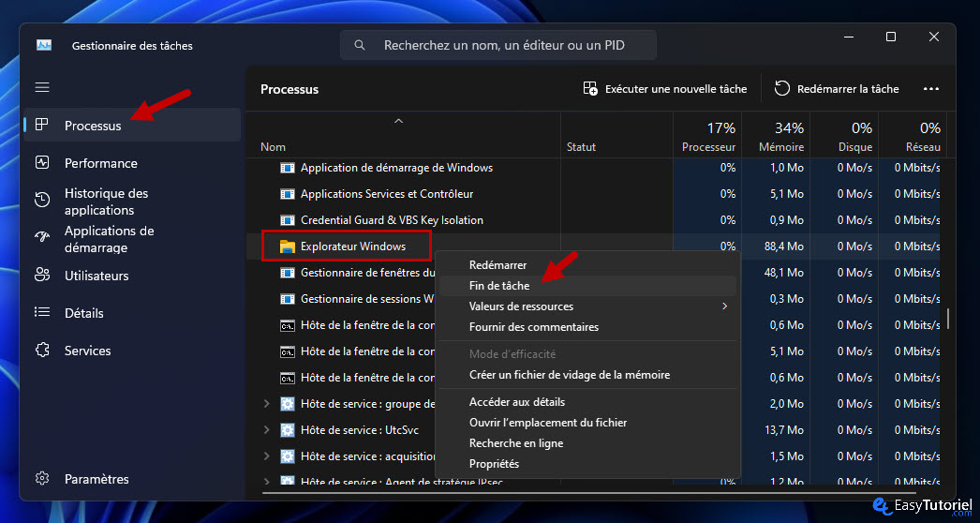The image size is (980, 523).
Task: Click the Task Manager app icon in title bar
Action: (x=43, y=45)
